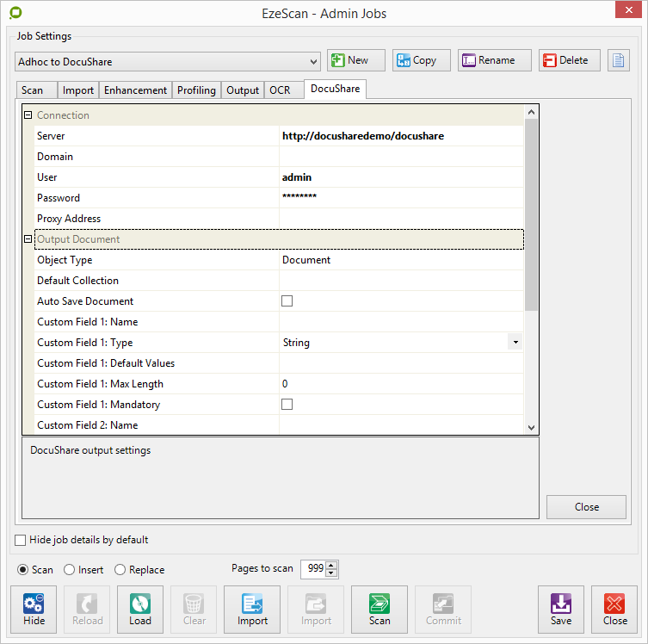Click the Server address field

[400, 136]
